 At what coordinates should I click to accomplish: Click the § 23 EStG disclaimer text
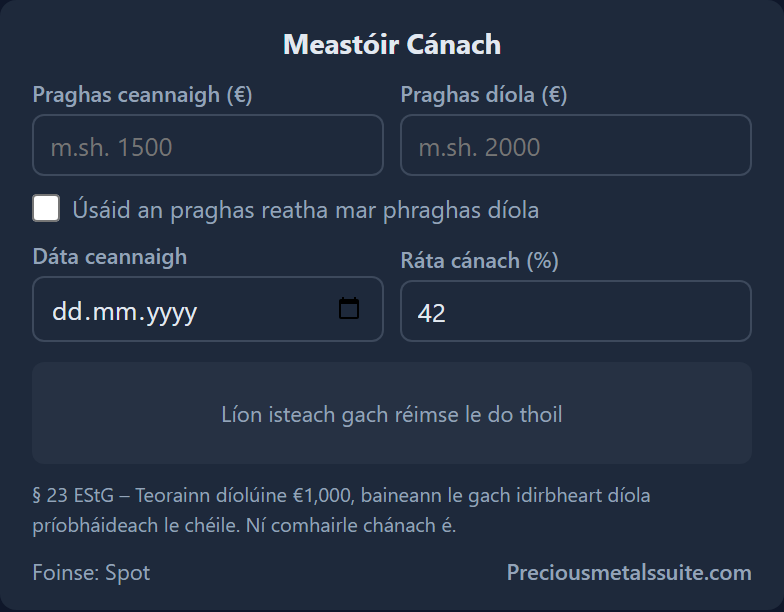(x=342, y=510)
